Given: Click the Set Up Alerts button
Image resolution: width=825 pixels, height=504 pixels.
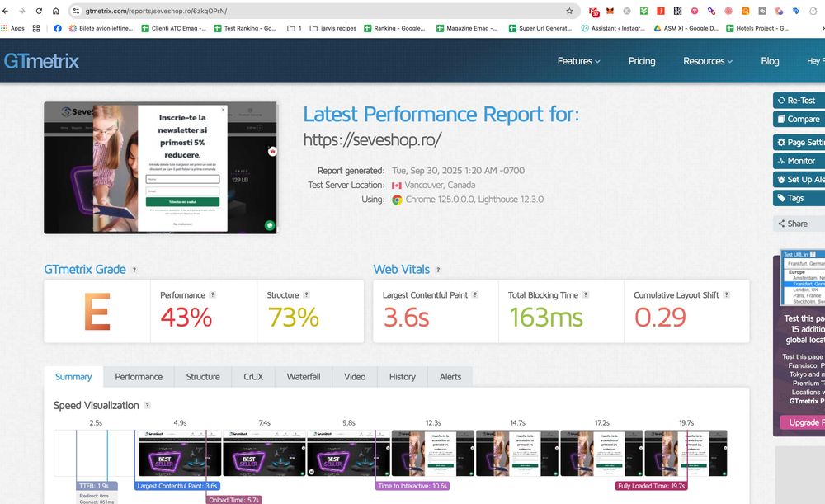Looking at the screenshot, I should pyautogui.click(x=799, y=179).
